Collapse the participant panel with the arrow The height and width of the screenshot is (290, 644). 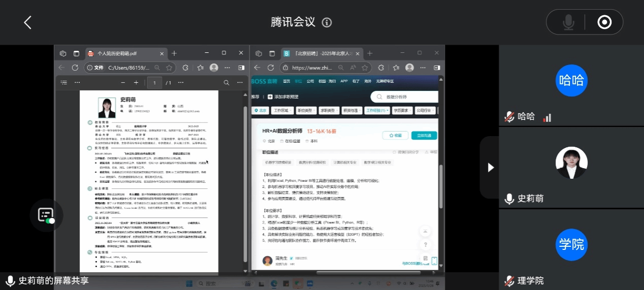point(490,167)
